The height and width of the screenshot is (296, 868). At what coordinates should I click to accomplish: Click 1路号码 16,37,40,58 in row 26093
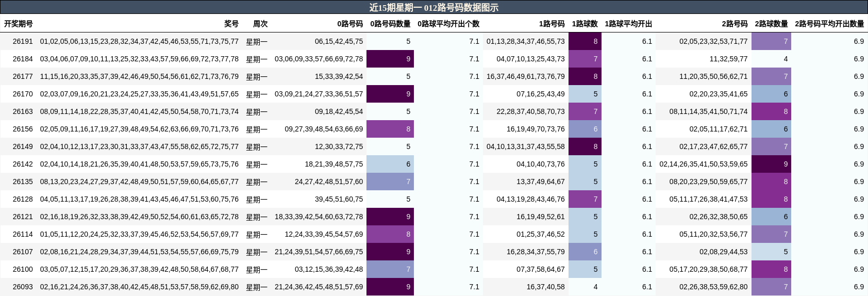546,287
